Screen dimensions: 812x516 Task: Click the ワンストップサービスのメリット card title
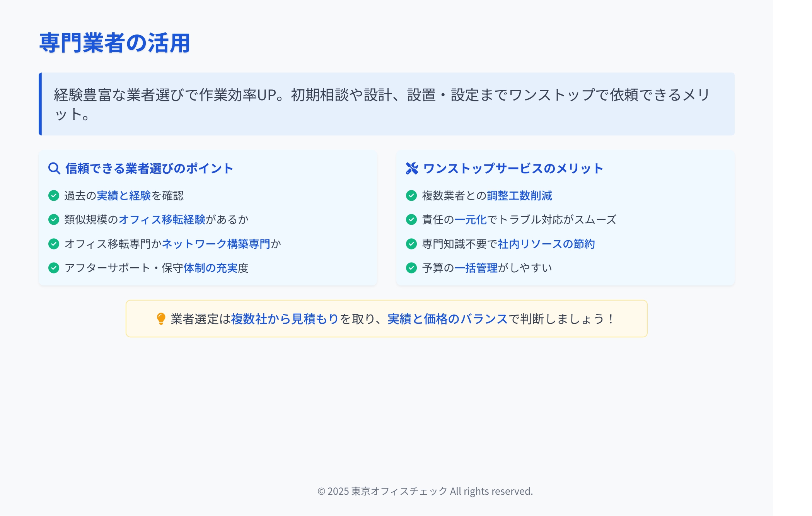click(x=513, y=169)
